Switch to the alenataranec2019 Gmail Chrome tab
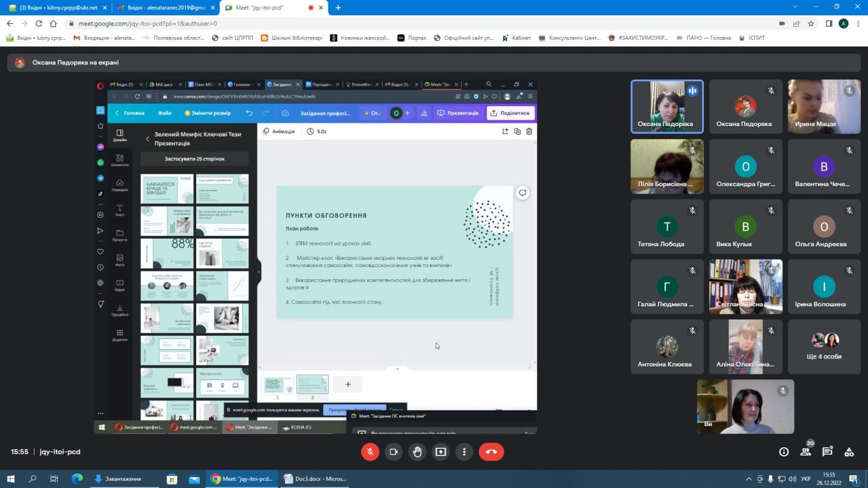 pyautogui.click(x=165, y=8)
